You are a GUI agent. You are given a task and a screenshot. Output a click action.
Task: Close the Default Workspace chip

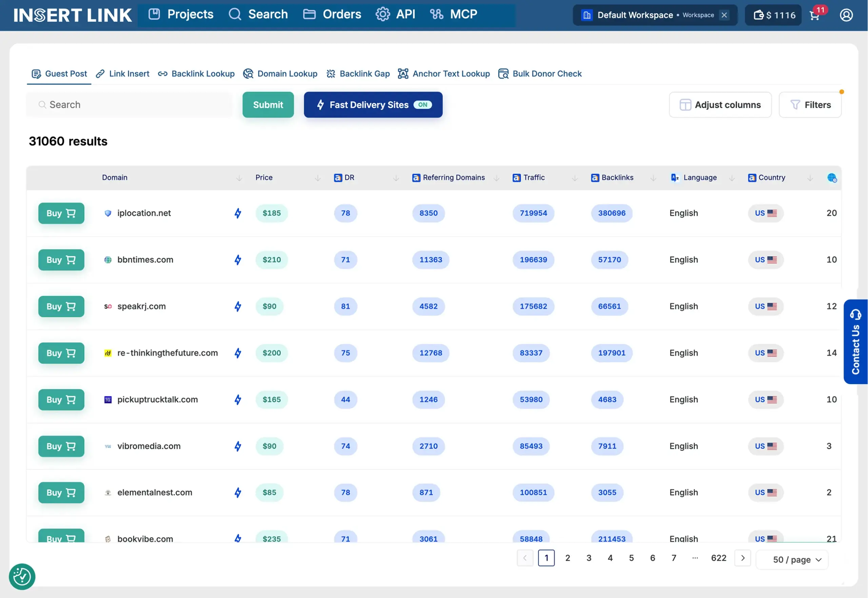point(725,15)
